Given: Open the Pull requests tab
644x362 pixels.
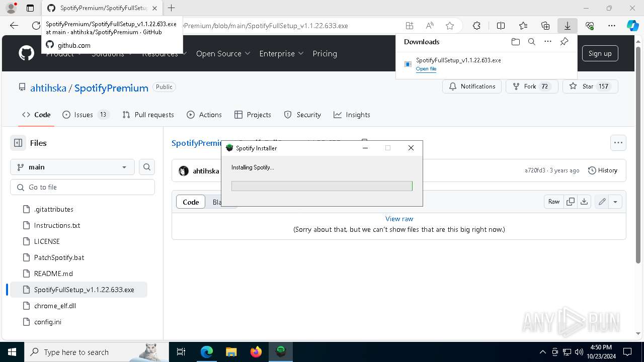Looking at the screenshot, I should [x=148, y=115].
